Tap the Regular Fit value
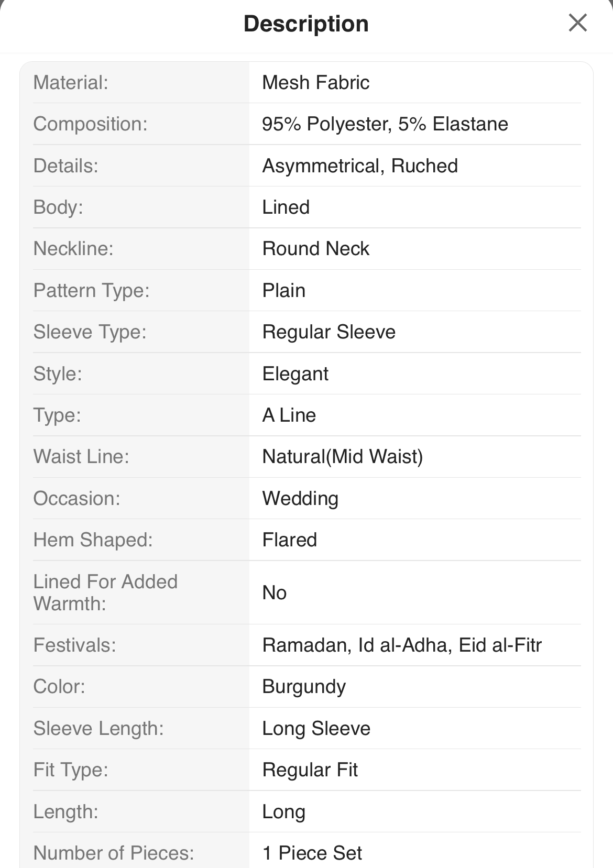Screen dimensions: 613x868 point(310,770)
